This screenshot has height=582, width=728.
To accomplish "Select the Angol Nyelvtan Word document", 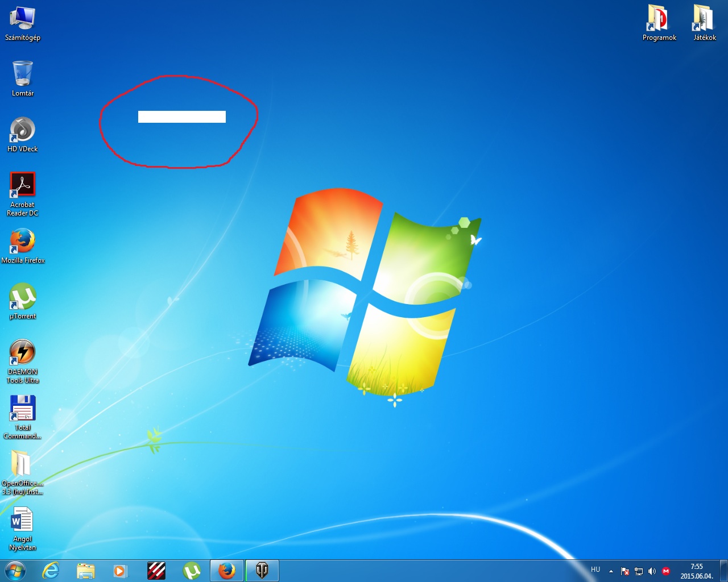I will click(x=23, y=529).
